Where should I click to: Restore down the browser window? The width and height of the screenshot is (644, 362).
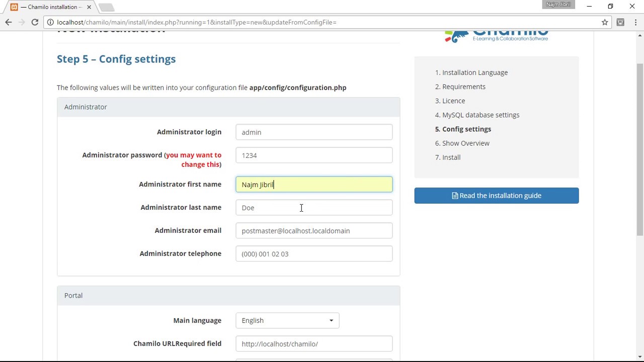(610, 7)
